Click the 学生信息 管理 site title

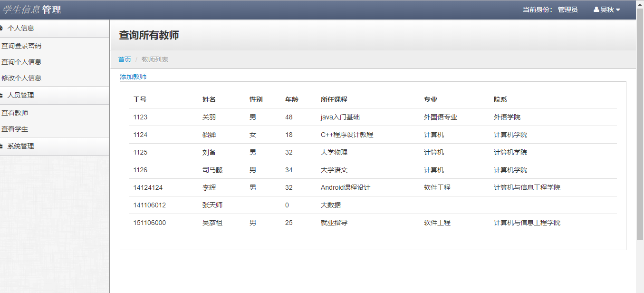(x=32, y=10)
